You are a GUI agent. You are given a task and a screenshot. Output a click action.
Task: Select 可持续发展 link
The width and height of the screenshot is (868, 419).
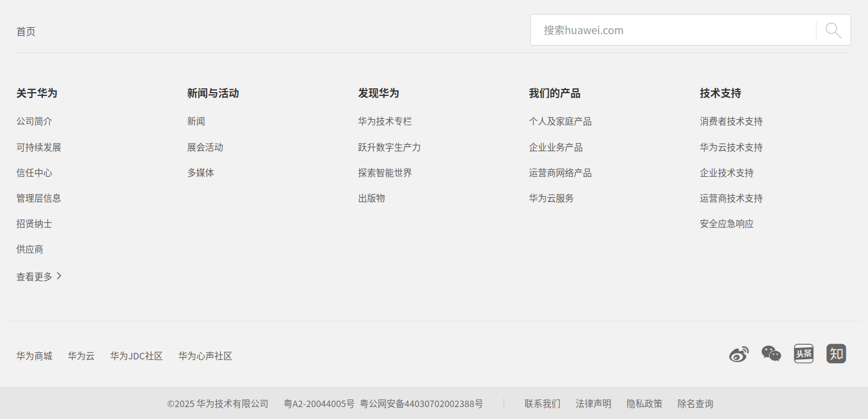[38, 147]
